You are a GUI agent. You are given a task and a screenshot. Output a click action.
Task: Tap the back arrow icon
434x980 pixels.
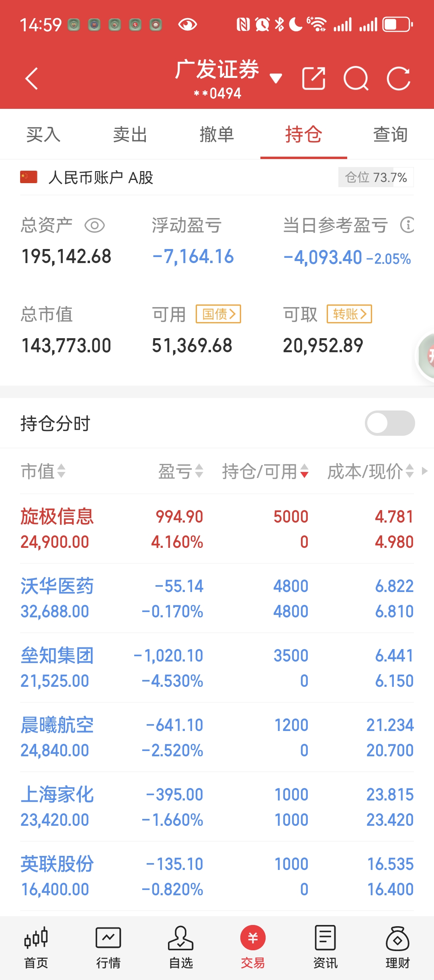coord(31,78)
